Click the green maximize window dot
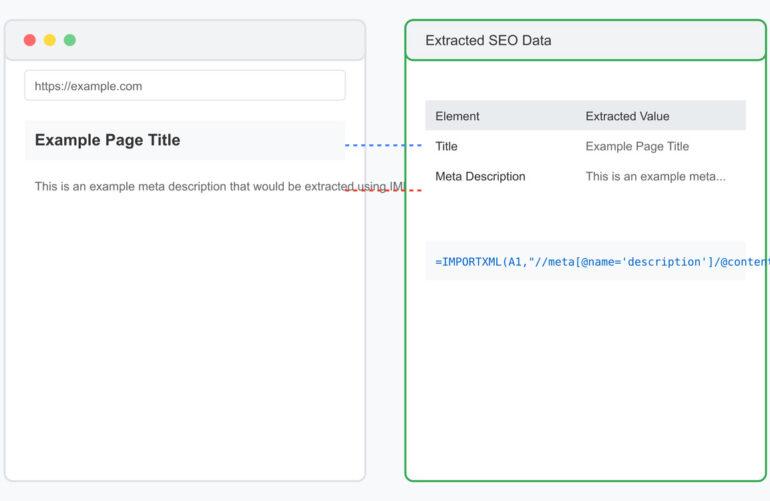The width and height of the screenshot is (770, 501). [x=70, y=40]
